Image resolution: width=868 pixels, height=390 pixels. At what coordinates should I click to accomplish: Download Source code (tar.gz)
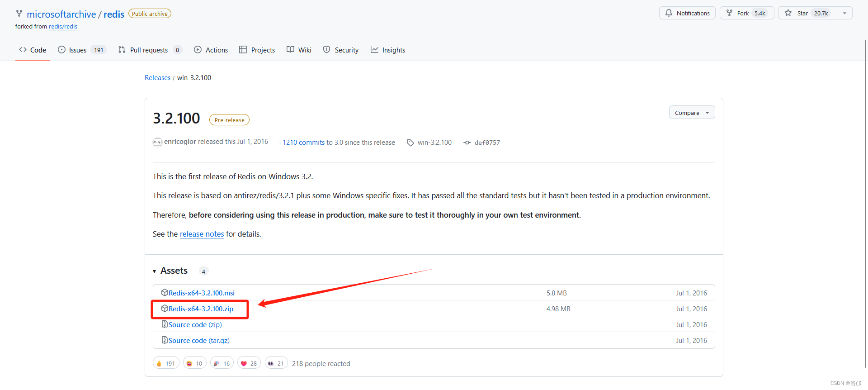pos(199,341)
